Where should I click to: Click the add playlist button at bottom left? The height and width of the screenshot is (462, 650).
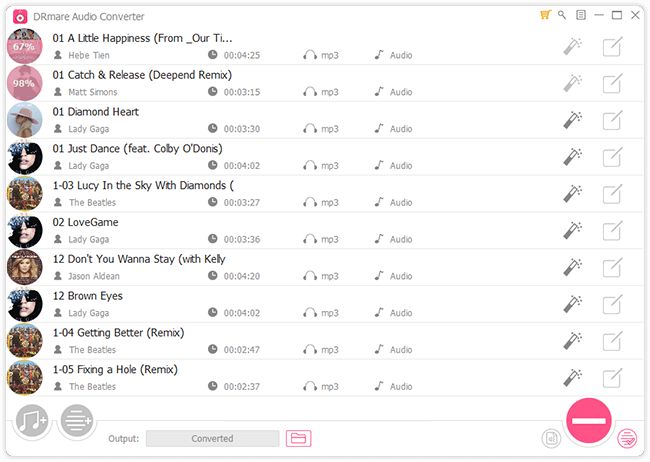click(x=77, y=421)
